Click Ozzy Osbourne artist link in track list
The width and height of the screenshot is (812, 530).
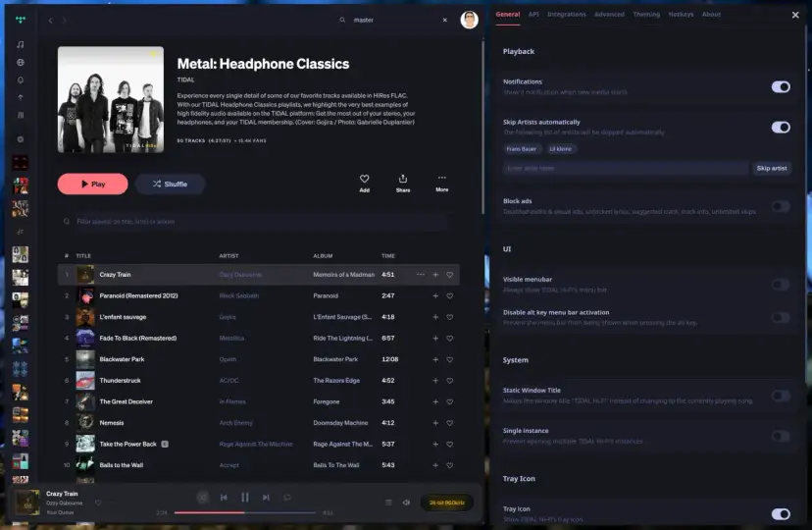coord(240,275)
